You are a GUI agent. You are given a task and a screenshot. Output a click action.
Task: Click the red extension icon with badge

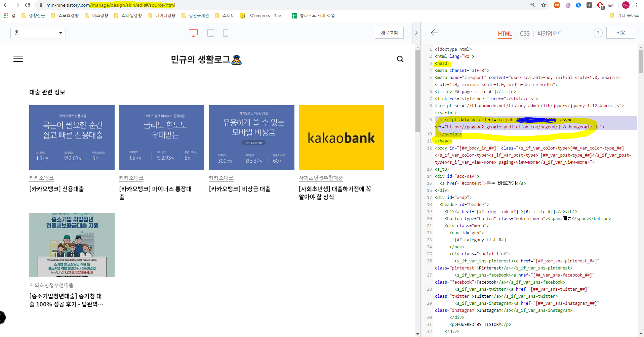coord(600,5)
